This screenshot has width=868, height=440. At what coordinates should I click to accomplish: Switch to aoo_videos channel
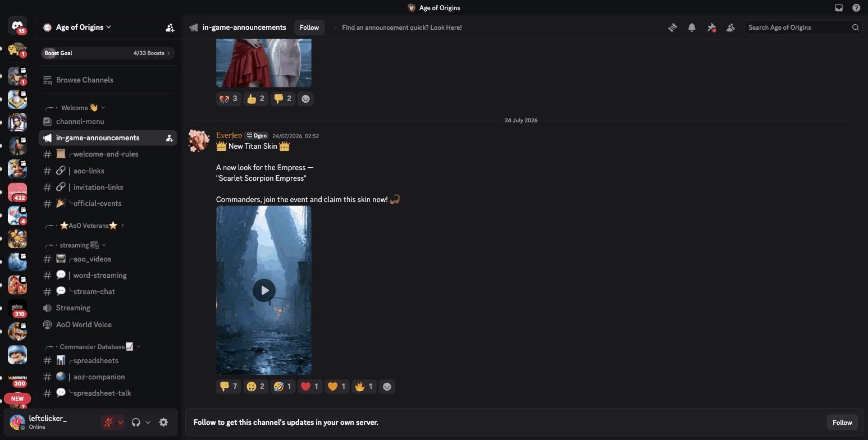108,259
